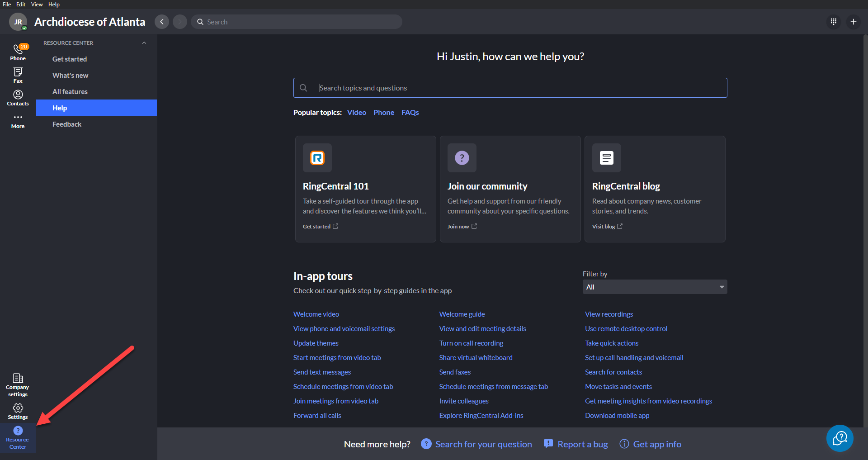The width and height of the screenshot is (868, 460).
Task: Click the plus new action icon
Action: [x=854, y=22]
